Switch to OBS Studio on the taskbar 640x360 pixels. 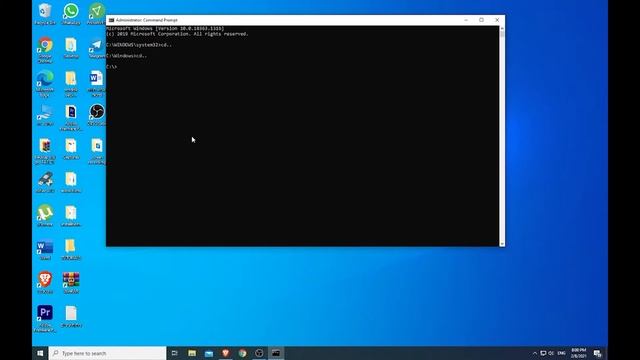click(x=259, y=353)
